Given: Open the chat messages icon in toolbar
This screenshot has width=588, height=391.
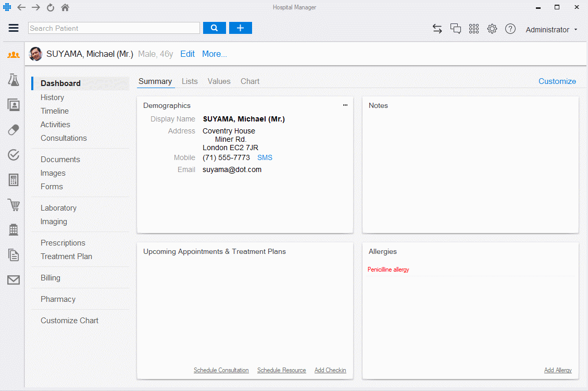Looking at the screenshot, I should pyautogui.click(x=456, y=29).
